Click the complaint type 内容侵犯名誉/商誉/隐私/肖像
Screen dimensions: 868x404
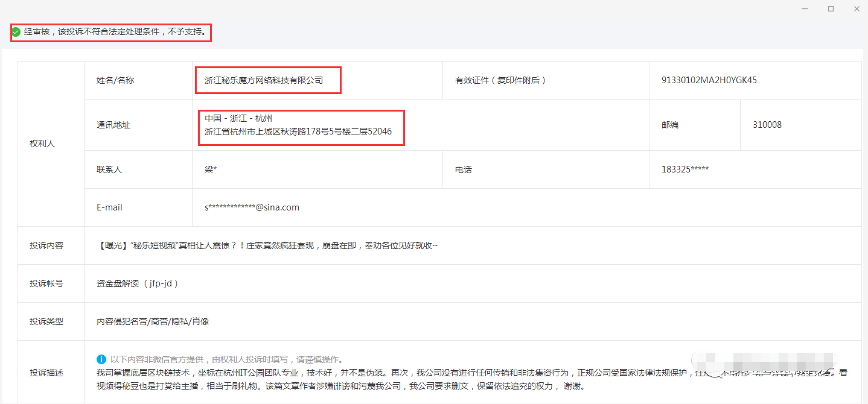[153, 321]
